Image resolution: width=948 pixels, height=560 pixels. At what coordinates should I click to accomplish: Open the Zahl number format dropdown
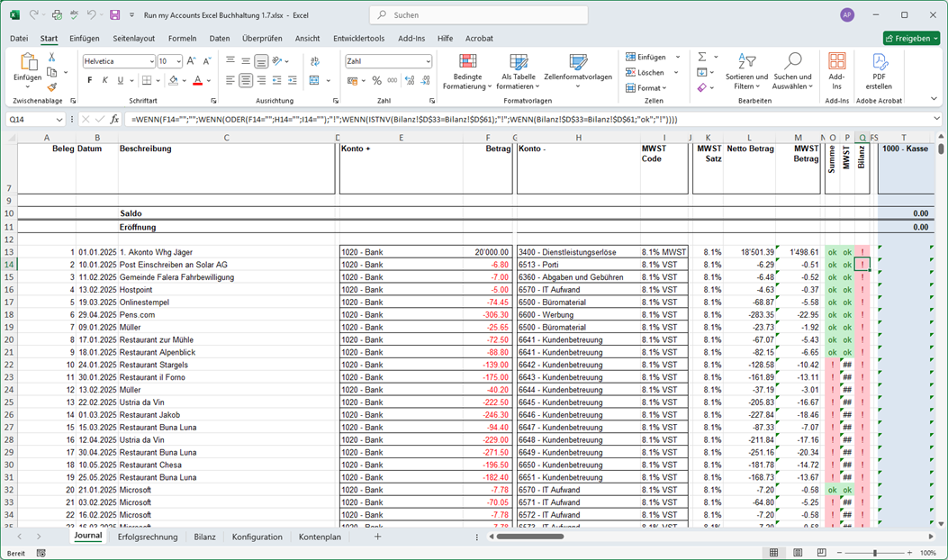428,61
